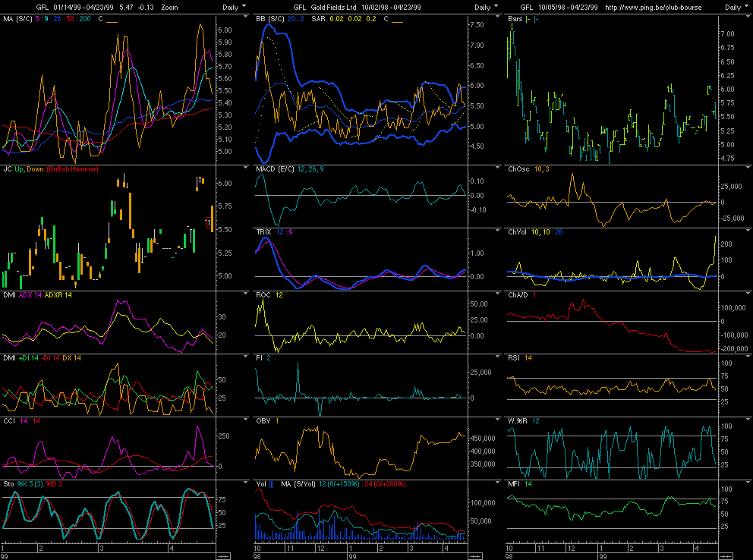Click the MA (S/C) indicator label
The image size is (753, 560).
(17, 19)
